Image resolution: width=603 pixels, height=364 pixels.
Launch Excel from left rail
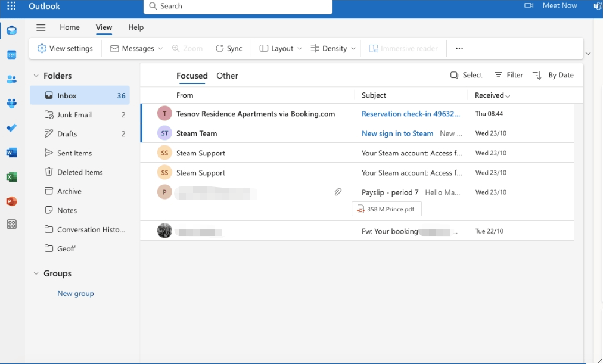coord(11,177)
